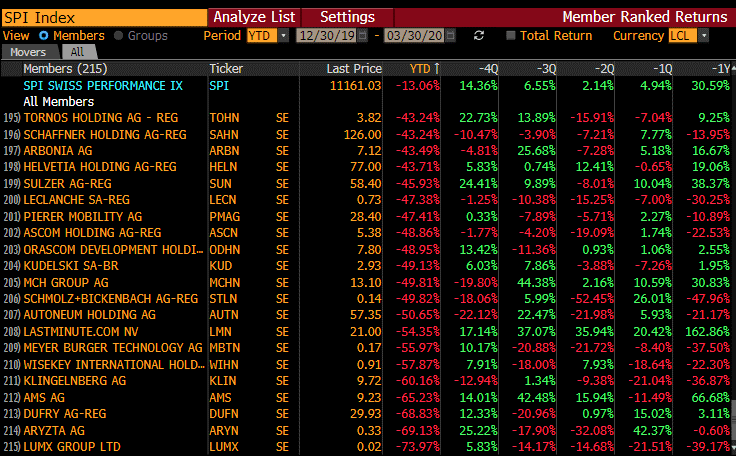Open calendar picker for start date 12/30/19
The width and height of the screenshot is (736, 456).
362,36
